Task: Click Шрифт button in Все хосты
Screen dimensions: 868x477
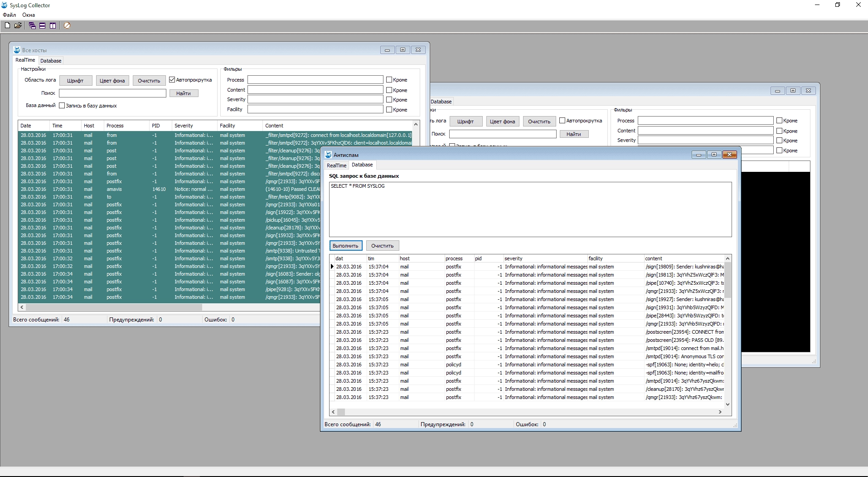Action: 75,81
